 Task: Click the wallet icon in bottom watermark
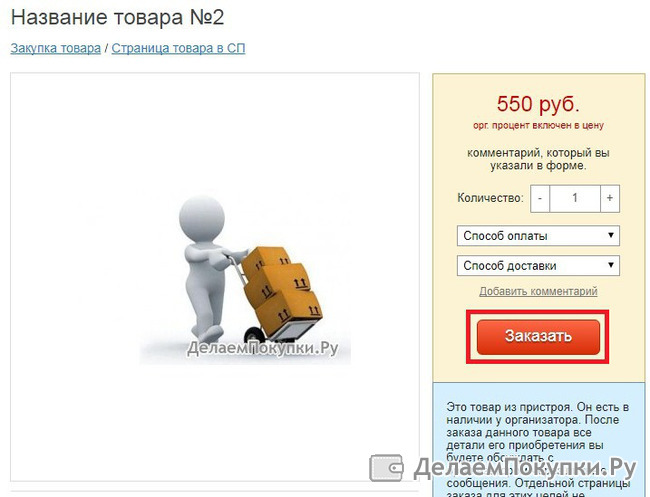tap(386, 468)
